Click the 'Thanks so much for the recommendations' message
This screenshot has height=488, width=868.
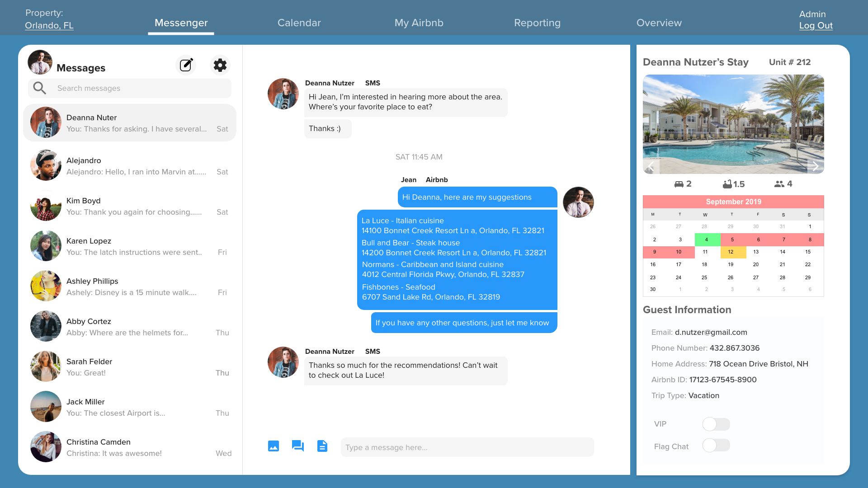[x=406, y=371]
